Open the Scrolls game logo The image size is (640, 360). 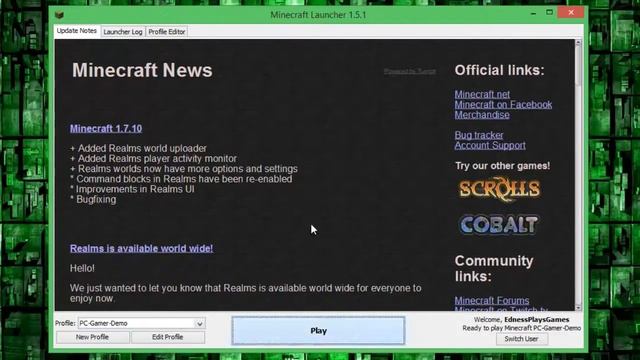(500, 189)
